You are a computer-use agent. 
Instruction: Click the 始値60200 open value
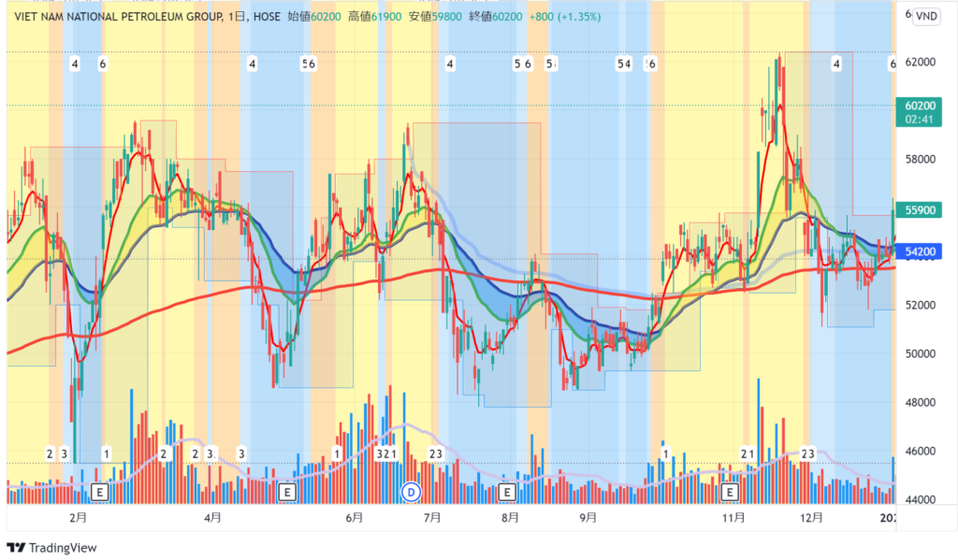coord(314,17)
